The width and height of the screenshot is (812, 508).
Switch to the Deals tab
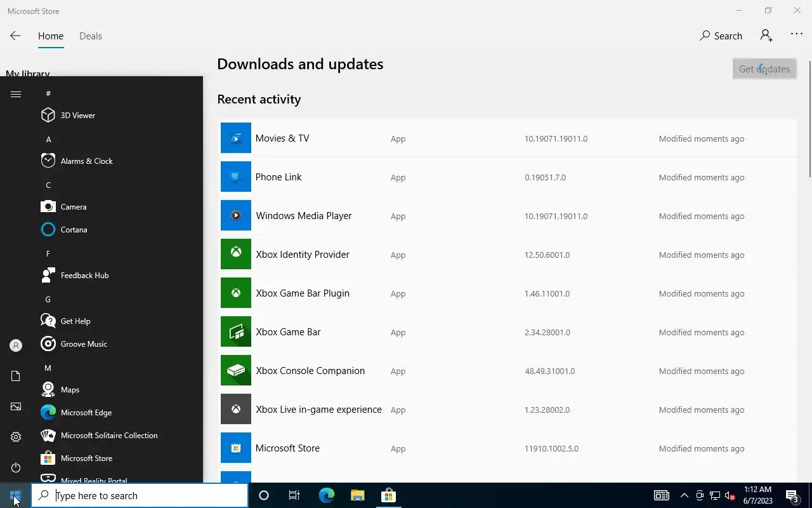pyautogui.click(x=91, y=36)
